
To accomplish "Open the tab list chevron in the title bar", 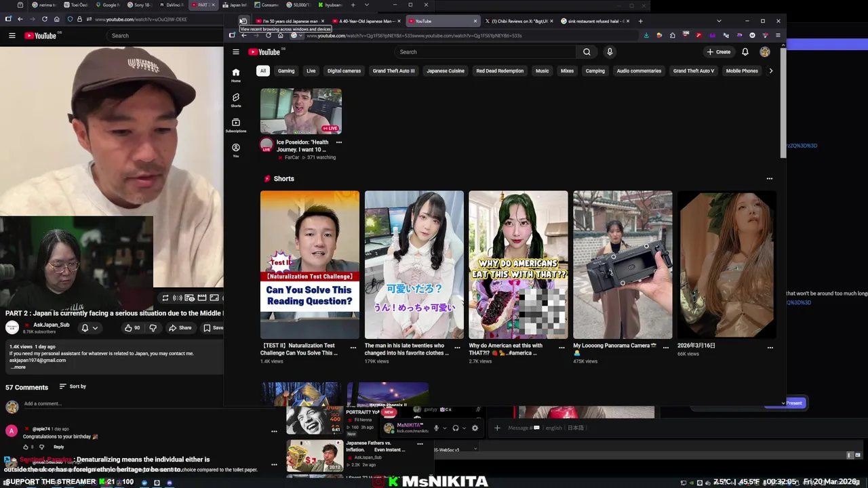I will point(719,21).
